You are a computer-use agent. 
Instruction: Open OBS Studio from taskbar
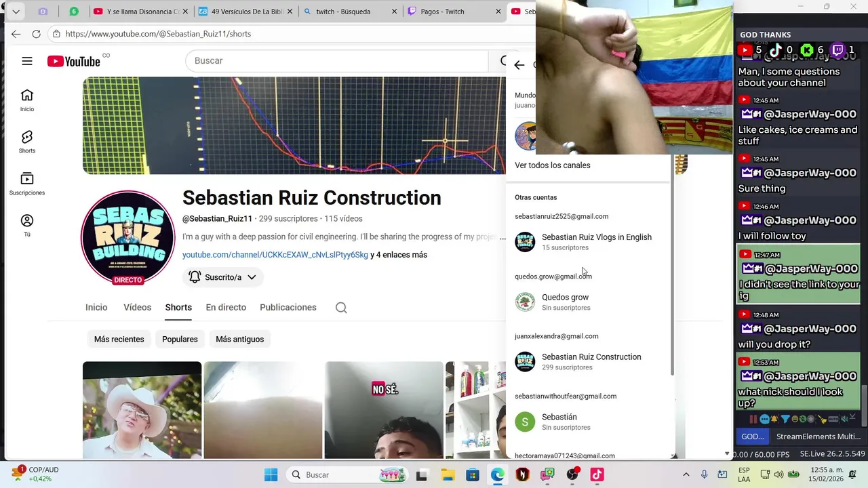[x=572, y=474]
